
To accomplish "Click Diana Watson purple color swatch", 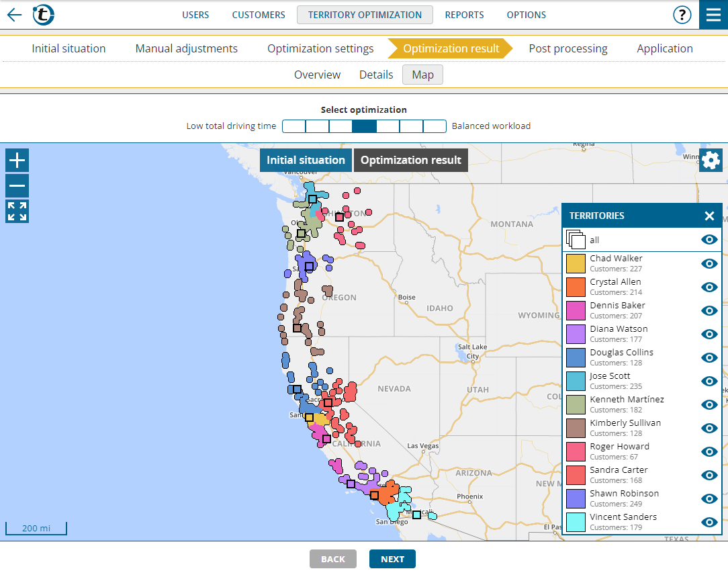I will tap(576, 334).
